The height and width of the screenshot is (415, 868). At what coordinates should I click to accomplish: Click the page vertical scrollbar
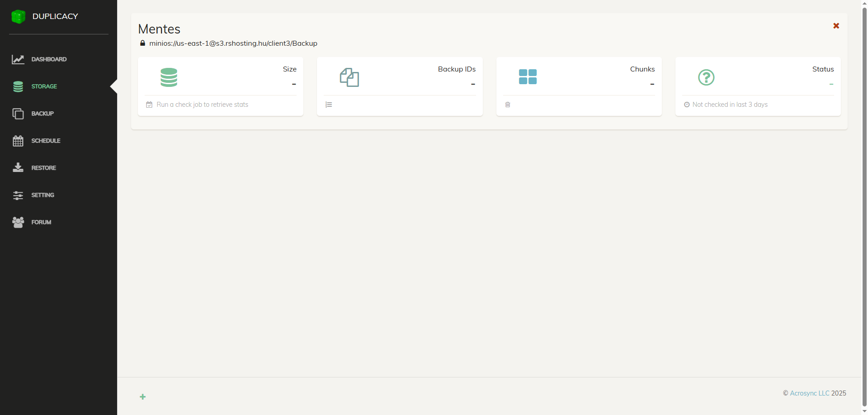tap(864, 204)
